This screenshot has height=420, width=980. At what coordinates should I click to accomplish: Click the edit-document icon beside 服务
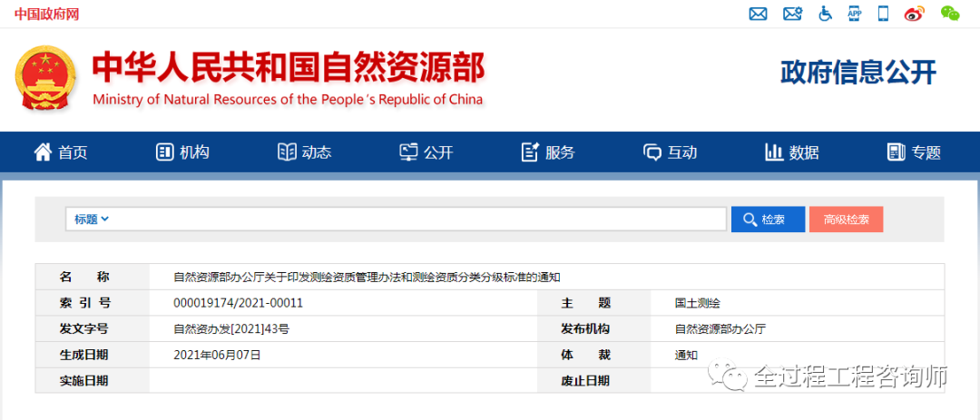[x=530, y=151]
